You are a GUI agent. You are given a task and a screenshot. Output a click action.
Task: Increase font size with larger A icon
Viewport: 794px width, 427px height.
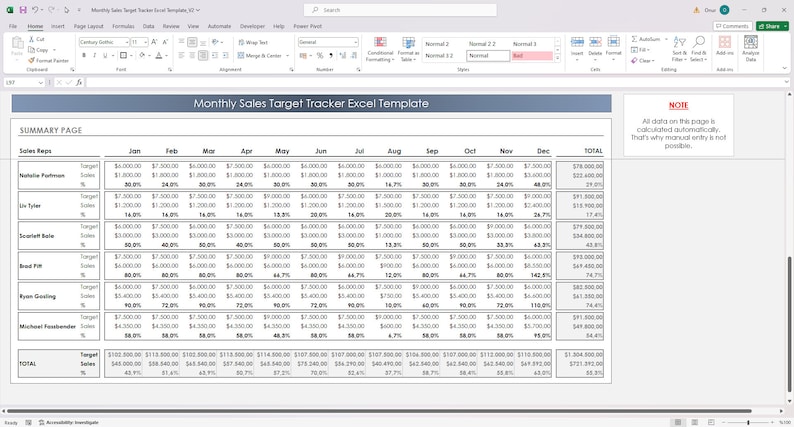tap(154, 42)
